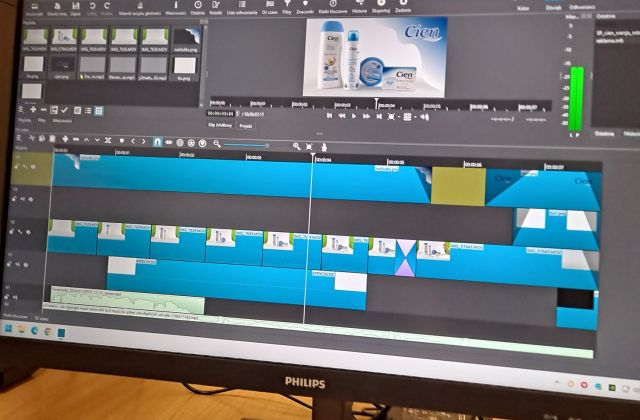Viewport: 640px width, 420px height.
Task: Open the Windows Start button on the taskbar
Action: [x=8, y=329]
